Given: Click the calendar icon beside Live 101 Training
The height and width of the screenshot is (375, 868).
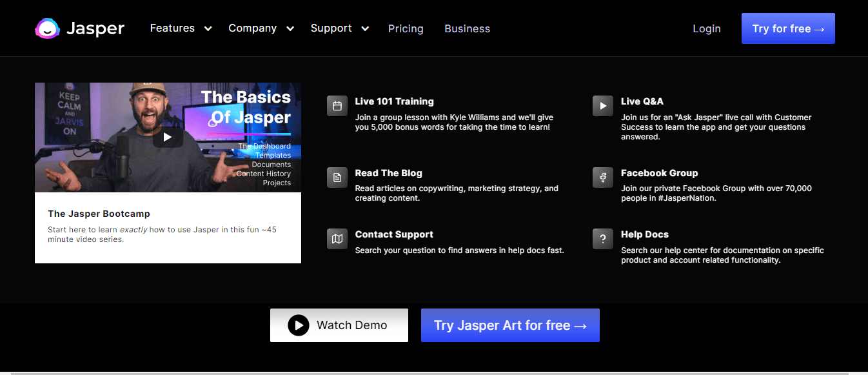Looking at the screenshot, I should pyautogui.click(x=337, y=105).
